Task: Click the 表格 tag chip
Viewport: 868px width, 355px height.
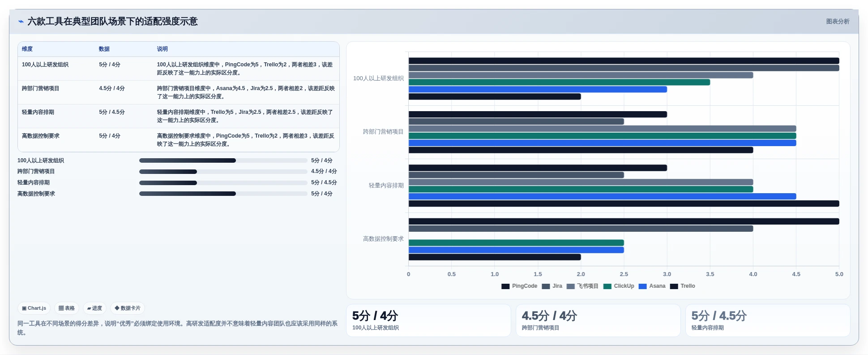Action: 67,308
